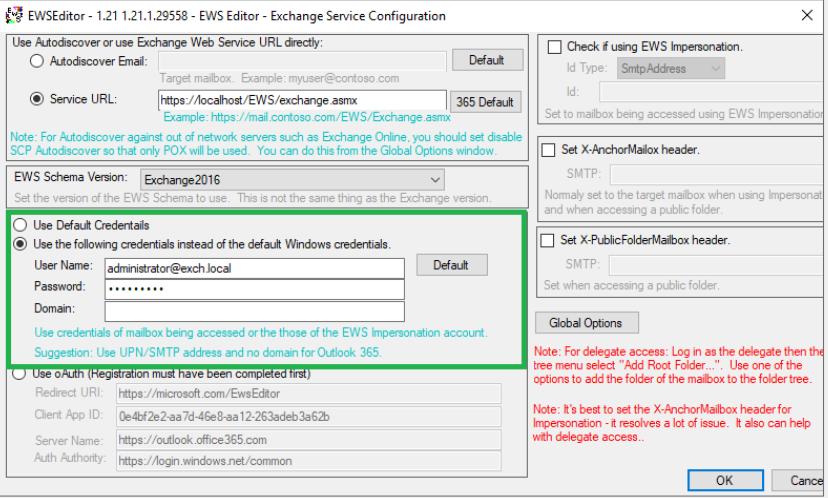Click the 365 Default button
Image resolution: width=828 pixels, height=498 pixels.
486,101
